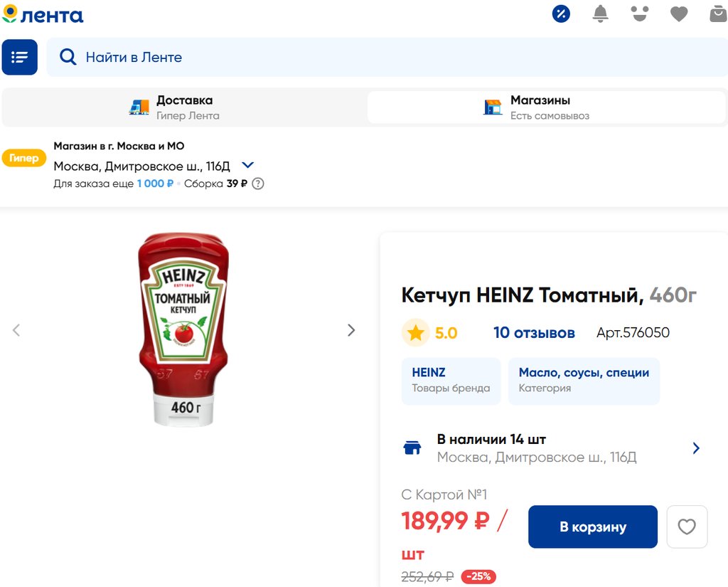The height and width of the screenshot is (587, 728).
Task: Open favorites heart icon in header
Action: (679, 14)
